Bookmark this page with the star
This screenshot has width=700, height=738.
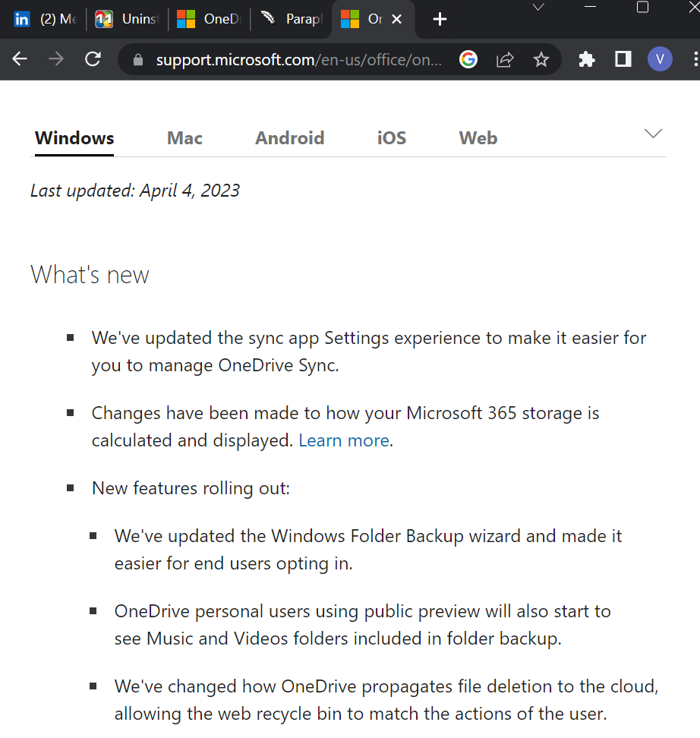tap(541, 59)
